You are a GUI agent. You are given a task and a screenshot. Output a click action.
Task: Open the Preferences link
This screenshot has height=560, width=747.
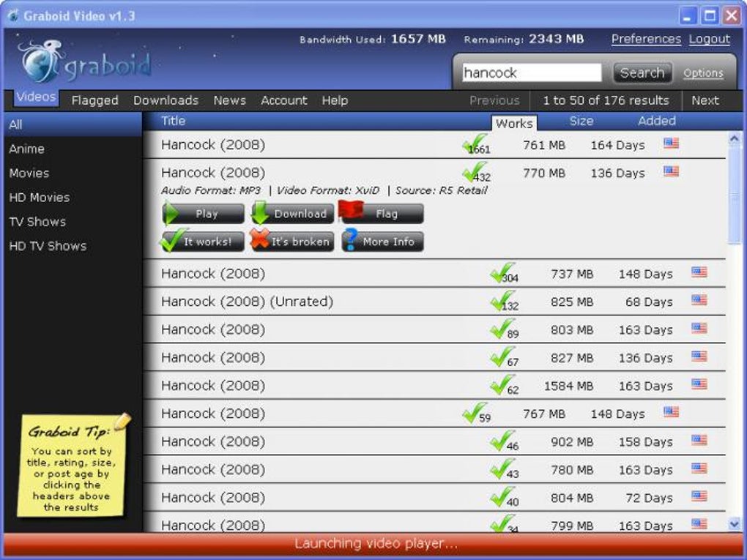(x=646, y=39)
